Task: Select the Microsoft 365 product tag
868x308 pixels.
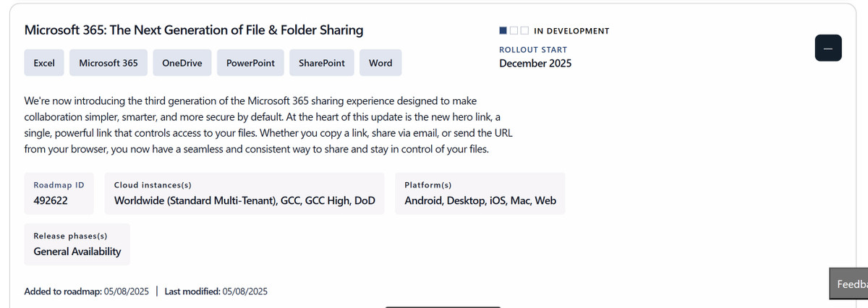Action: pos(109,63)
